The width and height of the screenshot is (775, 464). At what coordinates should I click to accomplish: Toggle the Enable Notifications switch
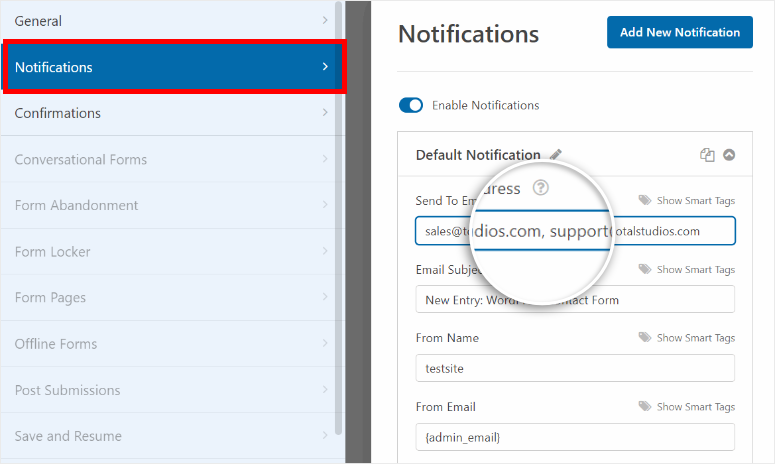[x=410, y=105]
